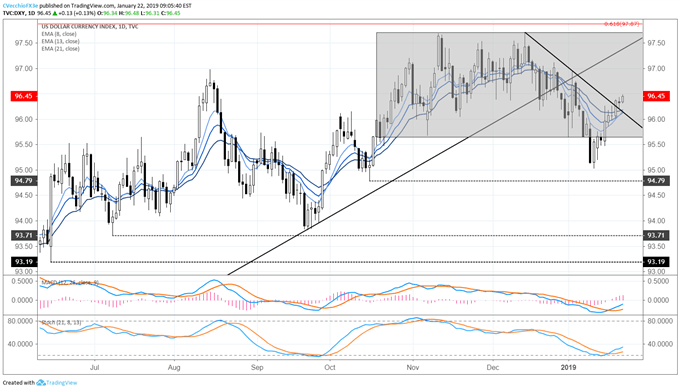Select the EMA (8, close) indicator label
The width and height of the screenshot is (680, 390).
coord(59,34)
